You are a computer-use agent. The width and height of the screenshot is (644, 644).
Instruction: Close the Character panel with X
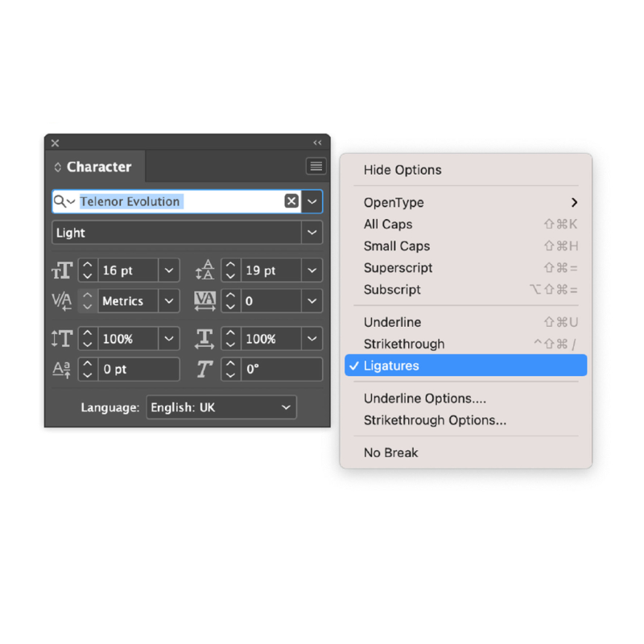[55, 143]
